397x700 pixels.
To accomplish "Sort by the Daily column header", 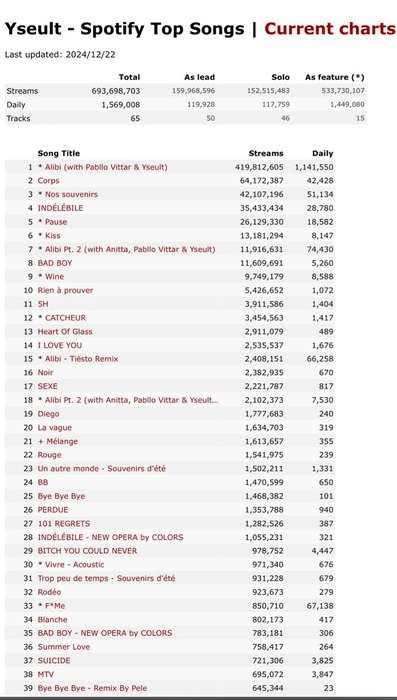I will click(322, 153).
